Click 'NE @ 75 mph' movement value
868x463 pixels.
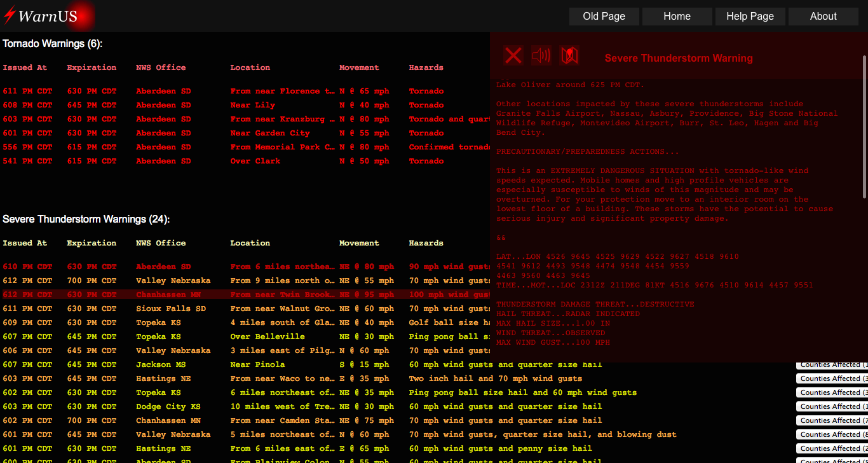coord(367,420)
